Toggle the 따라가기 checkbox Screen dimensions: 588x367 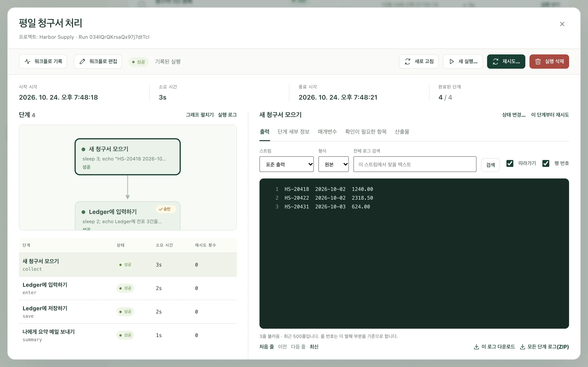point(510,163)
